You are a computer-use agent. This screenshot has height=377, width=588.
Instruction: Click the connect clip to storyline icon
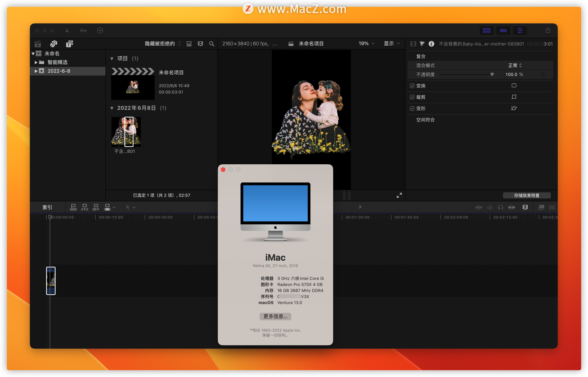click(73, 207)
